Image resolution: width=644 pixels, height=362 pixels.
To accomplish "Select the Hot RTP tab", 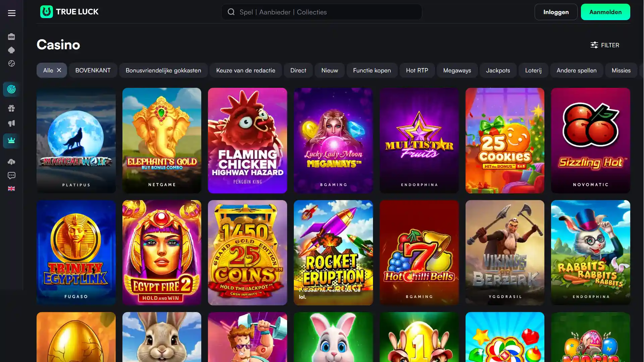I will coord(417,70).
